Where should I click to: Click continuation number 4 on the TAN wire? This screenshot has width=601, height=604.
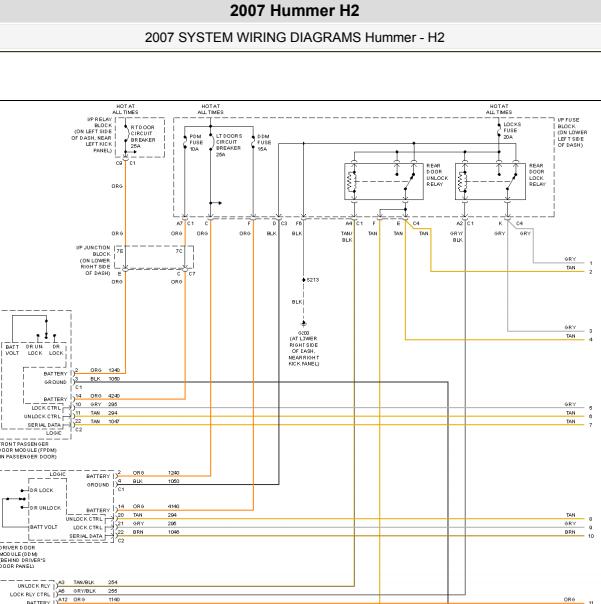click(x=591, y=339)
